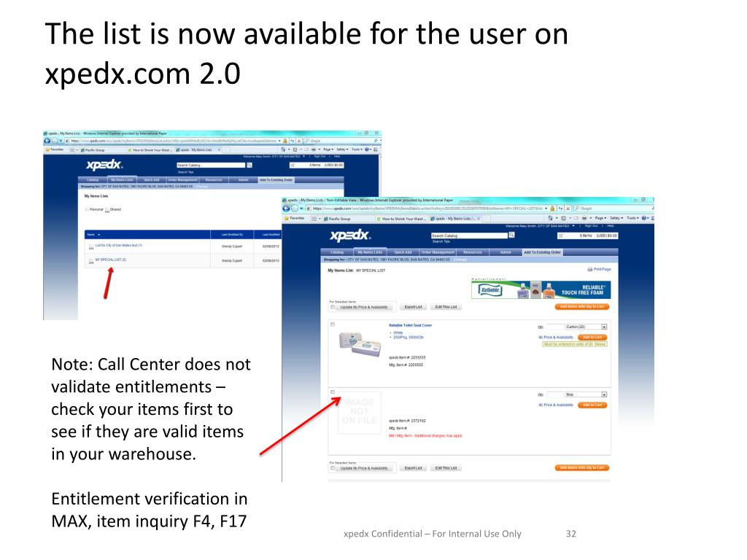The image size is (747, 560).
Task: Expand Welcome Mary Smith dropdown in rear window
Action: (304, 156)
